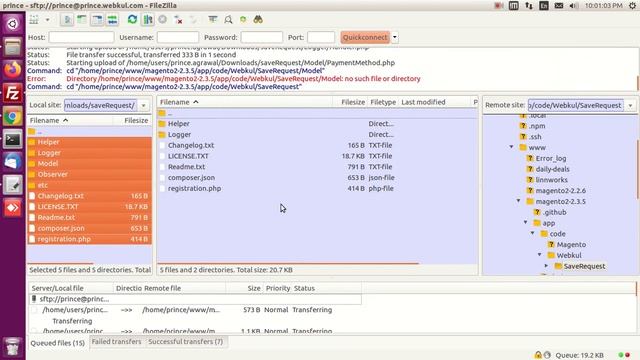Sort remote list by Filename column
The image size is (640, 360).
pos(245,102)
